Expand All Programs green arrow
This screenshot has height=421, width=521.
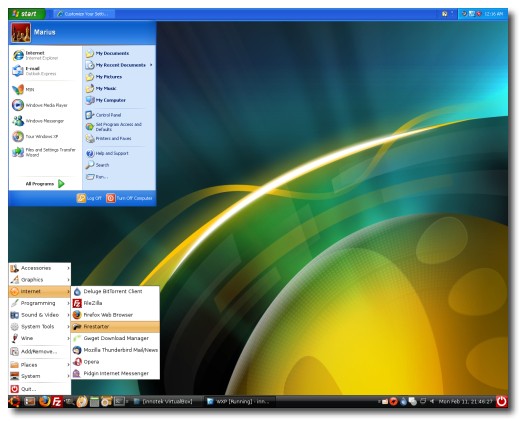(x=61, y=184)
